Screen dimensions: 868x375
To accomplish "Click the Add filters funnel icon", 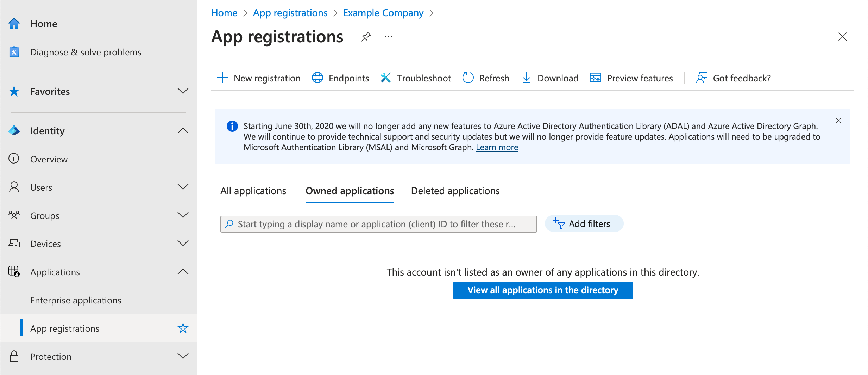I will [559, 223].
